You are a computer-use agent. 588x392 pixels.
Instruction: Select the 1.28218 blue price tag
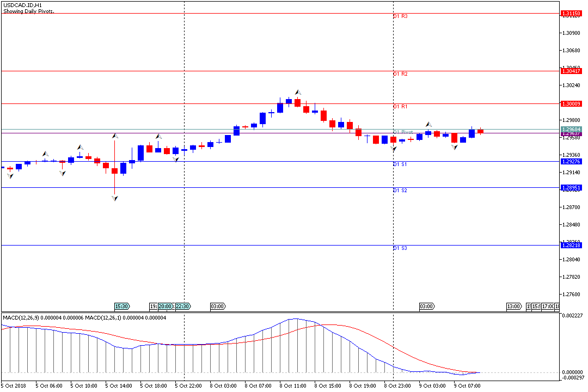point(571,246)
